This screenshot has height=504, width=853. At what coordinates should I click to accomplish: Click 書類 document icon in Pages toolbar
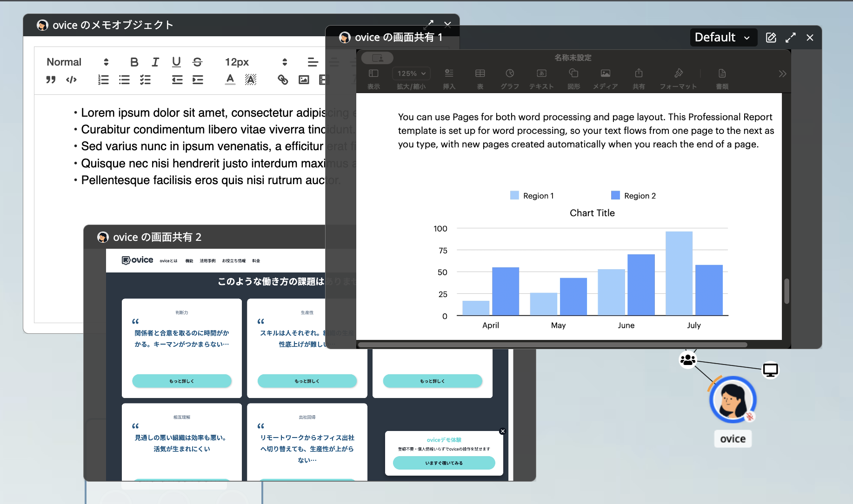click(722, 73)
